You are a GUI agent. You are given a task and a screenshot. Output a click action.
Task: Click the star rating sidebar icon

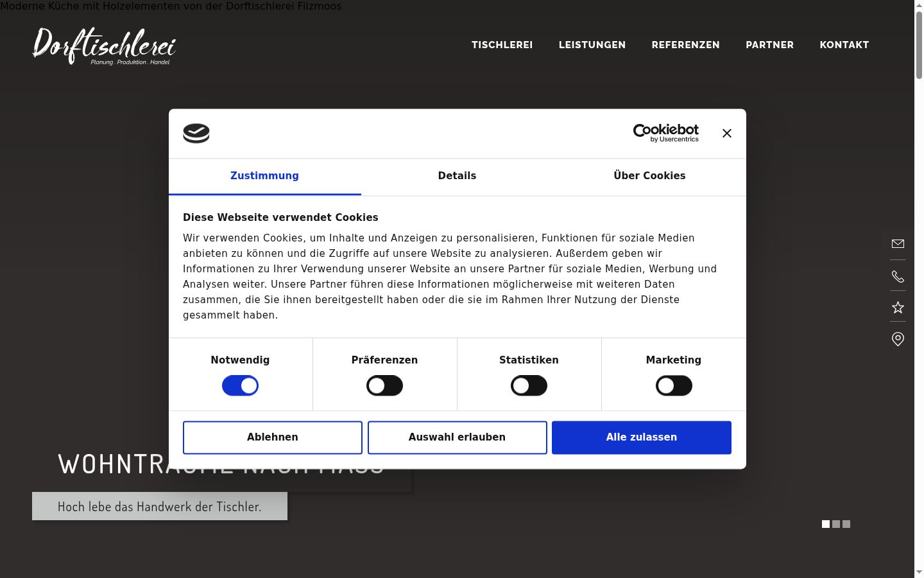[x=898, y=308]
